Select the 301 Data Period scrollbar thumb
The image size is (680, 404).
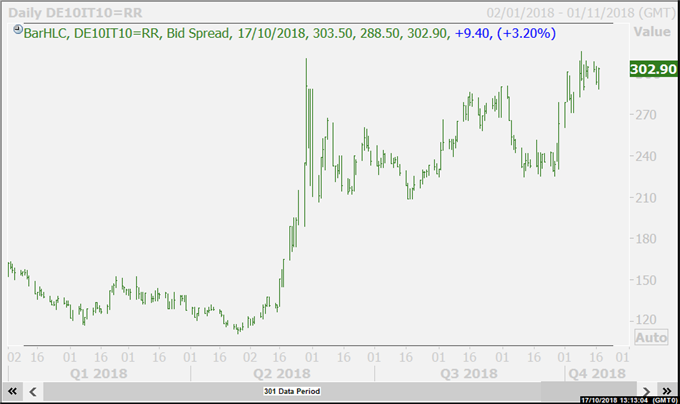point(292,391)
